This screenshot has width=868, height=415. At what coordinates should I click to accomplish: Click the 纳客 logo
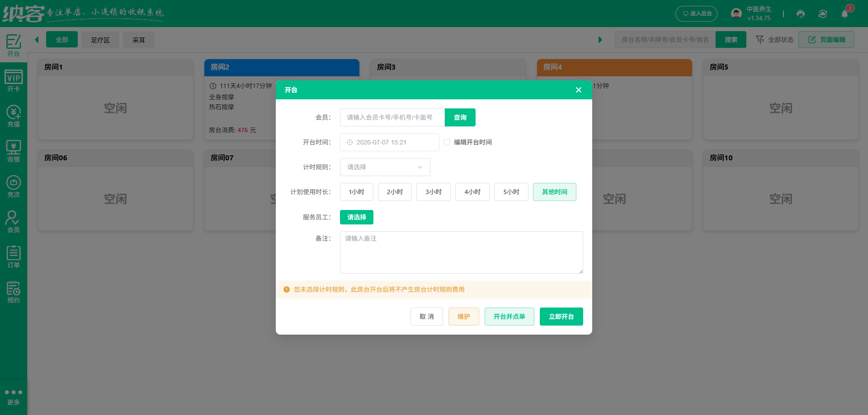[24, 14]
